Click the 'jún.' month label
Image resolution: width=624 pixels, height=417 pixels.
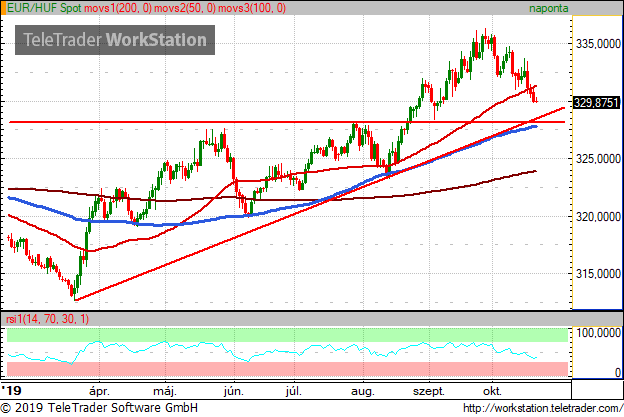(234, 391)
